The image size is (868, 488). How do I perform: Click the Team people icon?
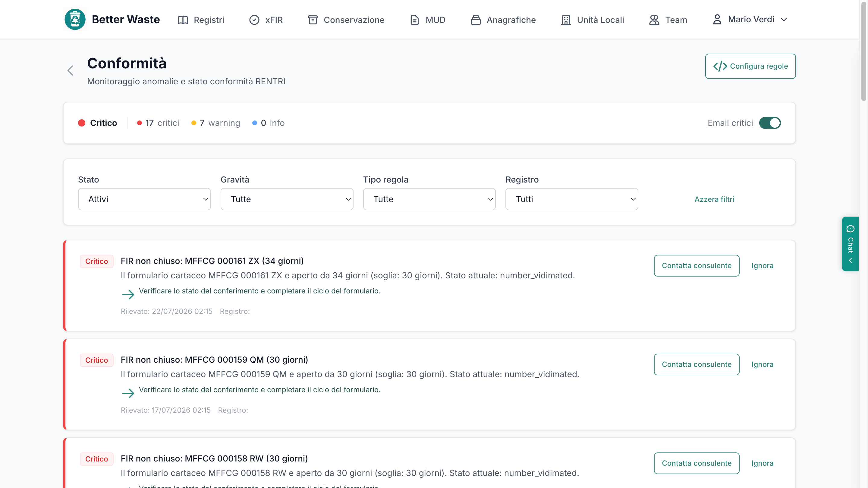click(654, 20)
